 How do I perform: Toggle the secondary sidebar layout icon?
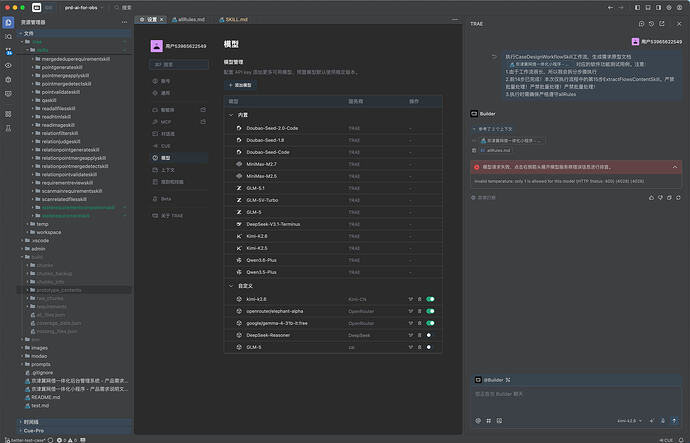point(658,7)
